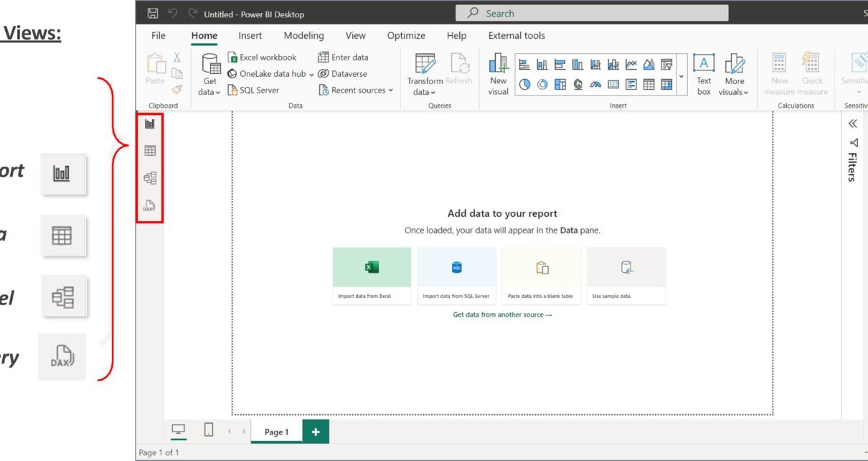
Task: Go to the next page arrow
Action: point(244,431)
